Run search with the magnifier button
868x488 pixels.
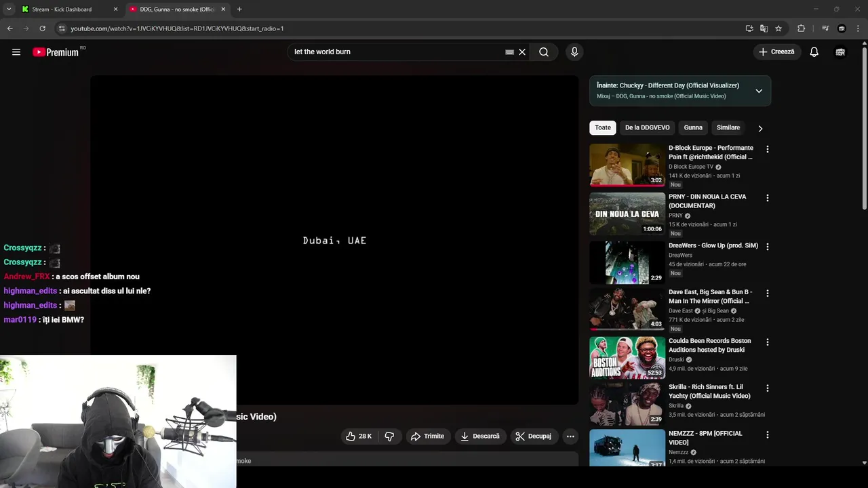[544, 52]
